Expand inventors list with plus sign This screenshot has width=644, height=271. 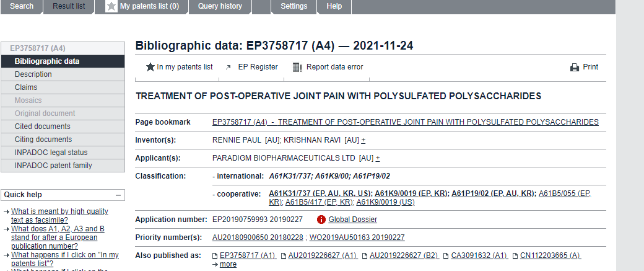coord(363,140)
